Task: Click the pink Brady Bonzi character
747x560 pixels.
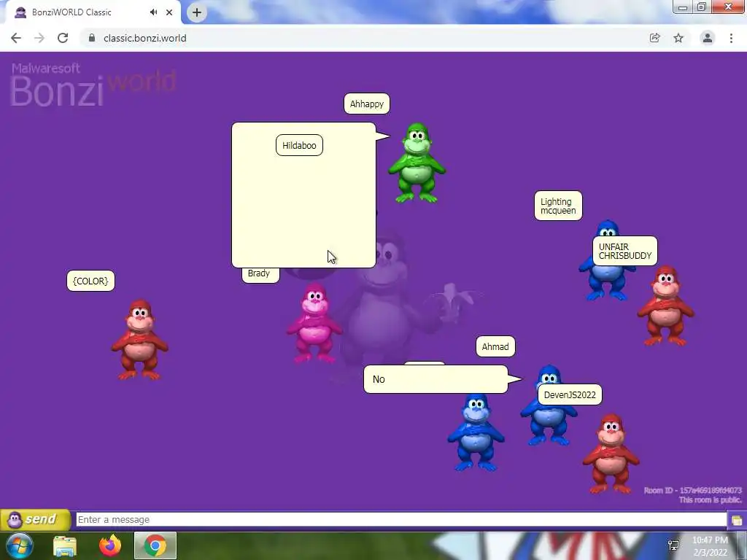Action: (314, 323)
